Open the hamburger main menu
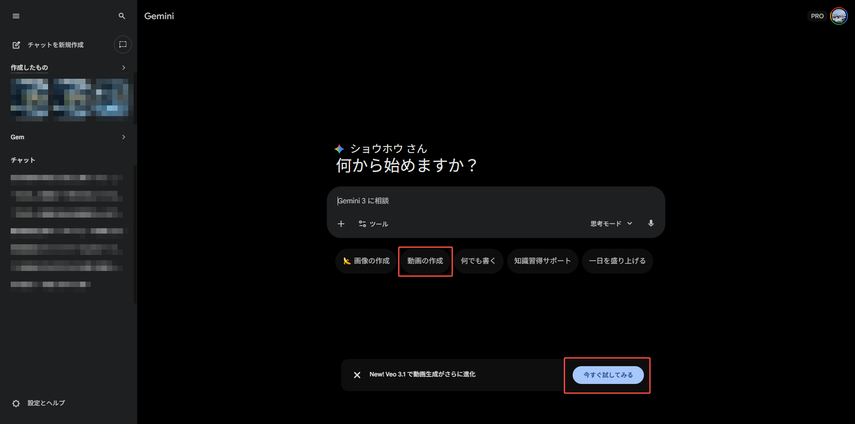The height and width of the screenshot is (424, 855). point(16,16)
